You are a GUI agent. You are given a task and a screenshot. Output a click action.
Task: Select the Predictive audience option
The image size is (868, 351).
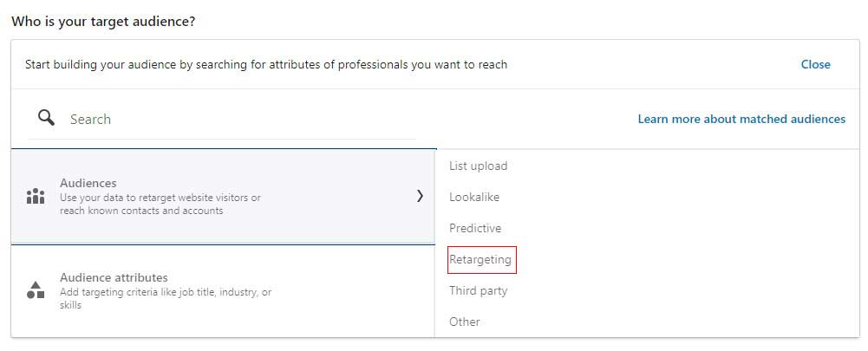(475, 228)
